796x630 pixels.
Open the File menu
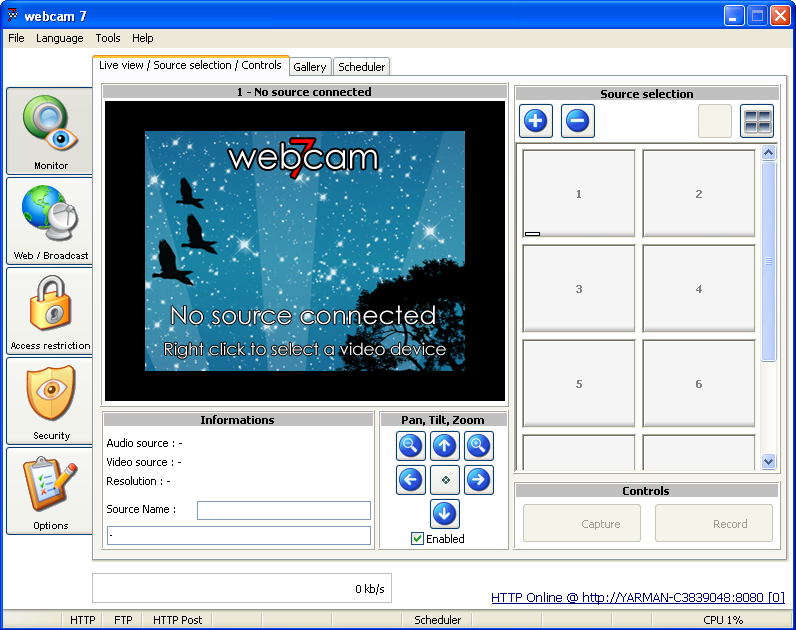pos(16,38)
